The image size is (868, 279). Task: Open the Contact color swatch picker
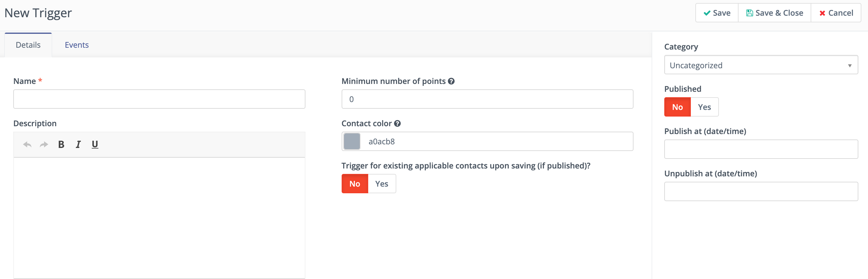[352, 142]
